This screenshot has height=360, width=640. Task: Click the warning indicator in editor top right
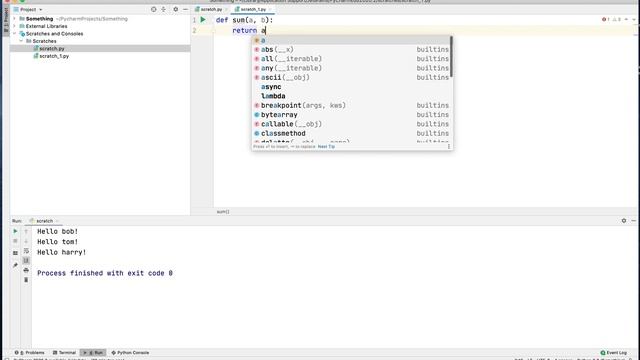616,19
